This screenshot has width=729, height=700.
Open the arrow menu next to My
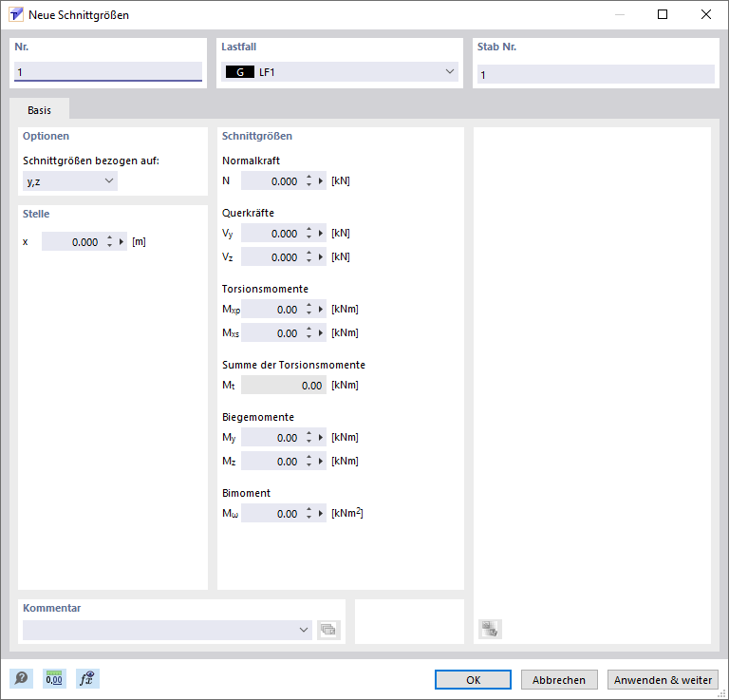(x=321, y=437)
